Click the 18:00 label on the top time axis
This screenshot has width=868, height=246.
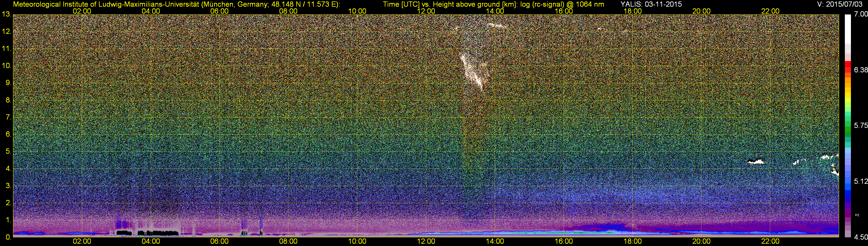632,11
